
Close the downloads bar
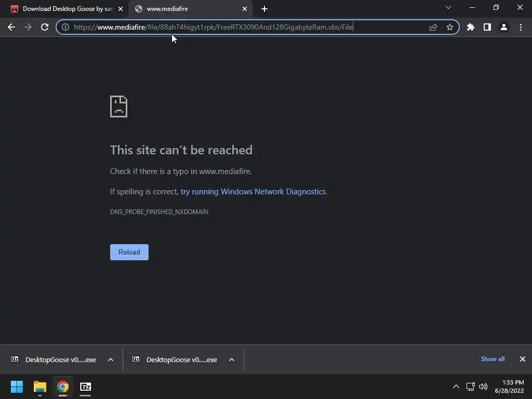click(523, 359)
